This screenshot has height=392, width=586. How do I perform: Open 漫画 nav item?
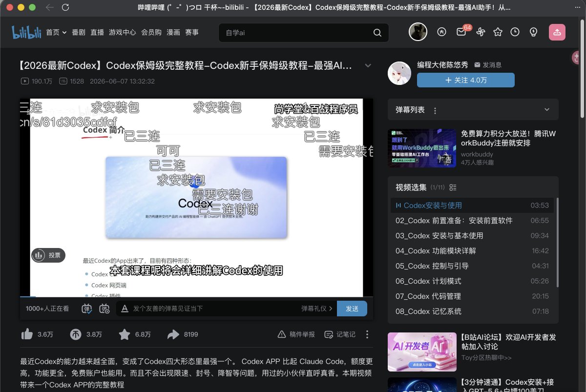(x=173, y=32)
